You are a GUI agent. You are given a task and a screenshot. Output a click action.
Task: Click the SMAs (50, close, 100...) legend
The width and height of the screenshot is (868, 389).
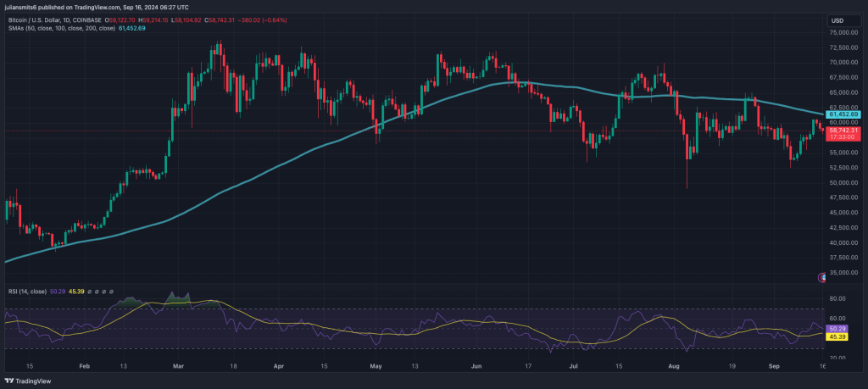61,28
